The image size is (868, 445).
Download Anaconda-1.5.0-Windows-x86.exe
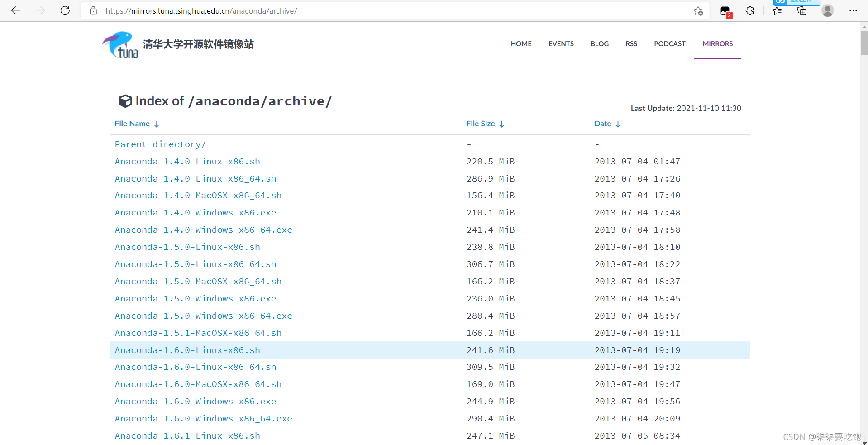(x=196, y=299)
